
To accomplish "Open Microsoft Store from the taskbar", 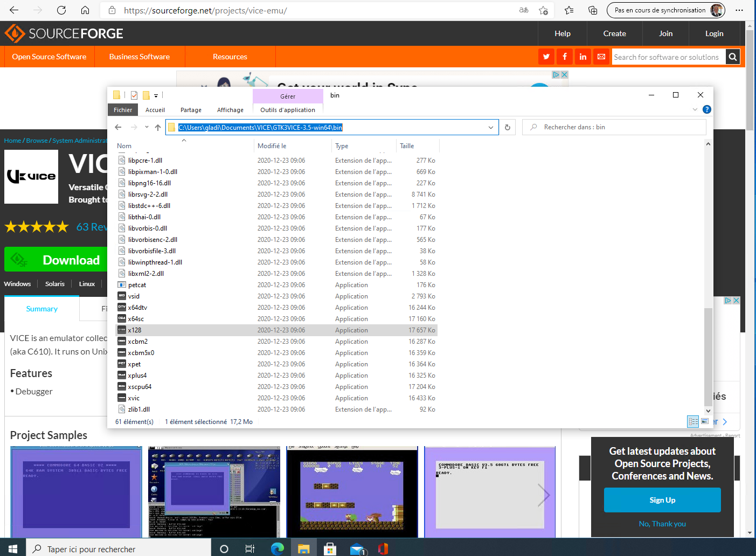I will click(x=330, y=549).
